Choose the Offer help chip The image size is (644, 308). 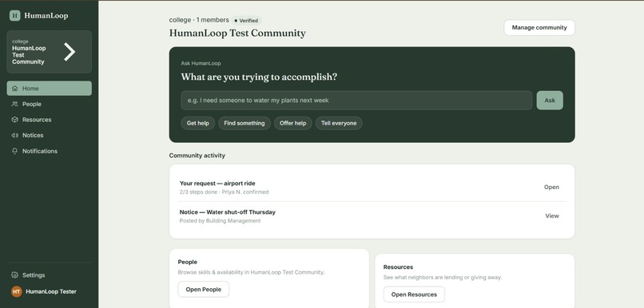293,123
